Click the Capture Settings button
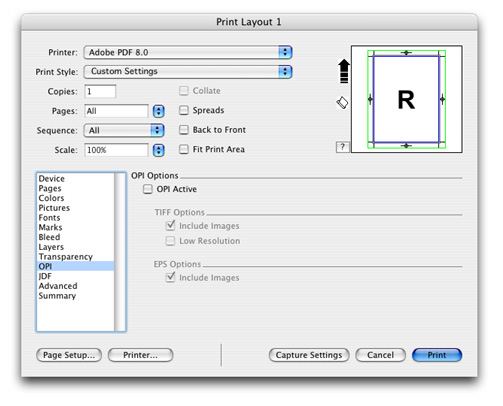The width and height of the screenshot is (503, 406). [309, 355]
